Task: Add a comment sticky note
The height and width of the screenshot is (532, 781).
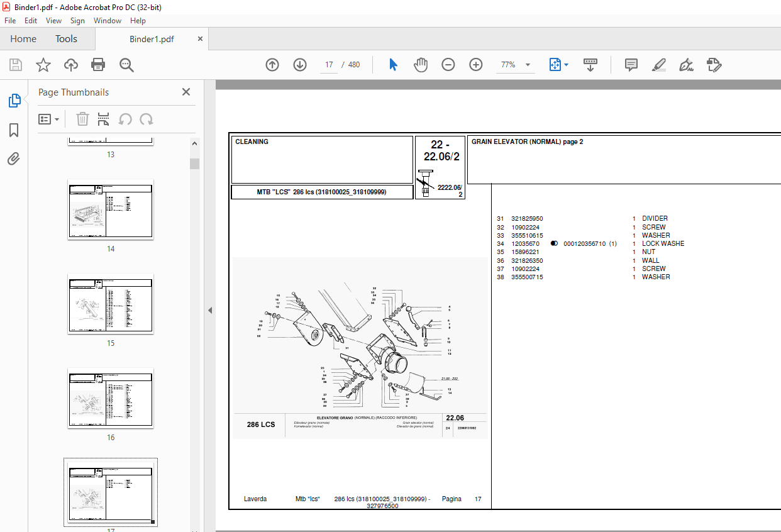Action: click(631, 65)
